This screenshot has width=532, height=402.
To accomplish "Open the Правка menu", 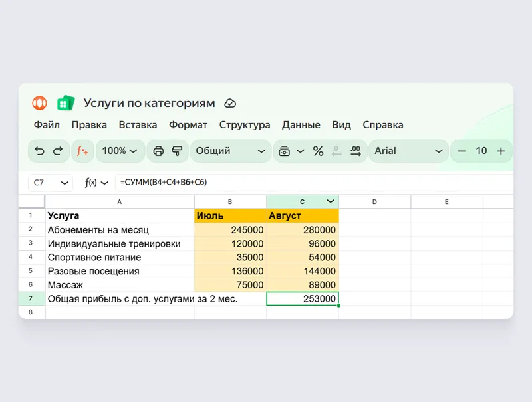I will [x=89, y=125].
